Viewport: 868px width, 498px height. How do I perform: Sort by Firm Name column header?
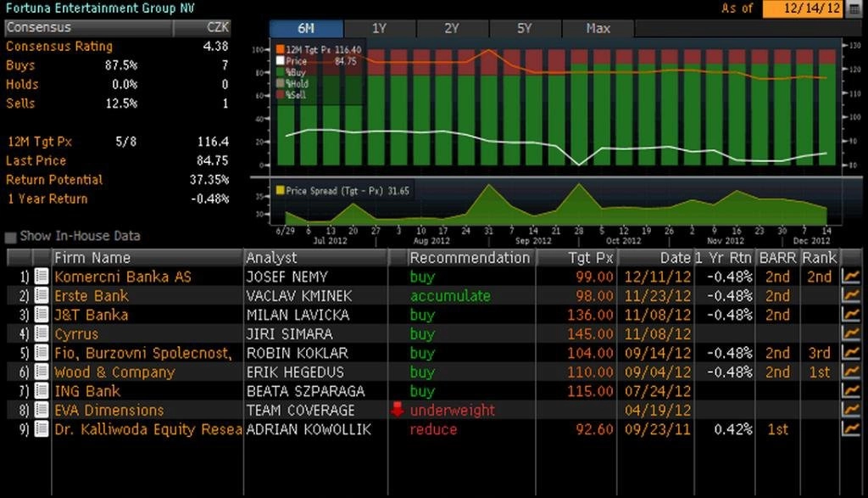(x=147, y=258)
